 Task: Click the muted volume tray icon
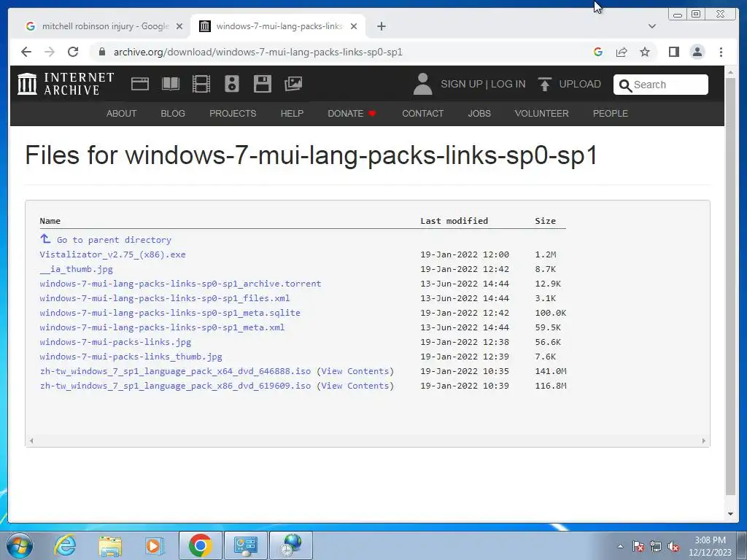(673, 546)
